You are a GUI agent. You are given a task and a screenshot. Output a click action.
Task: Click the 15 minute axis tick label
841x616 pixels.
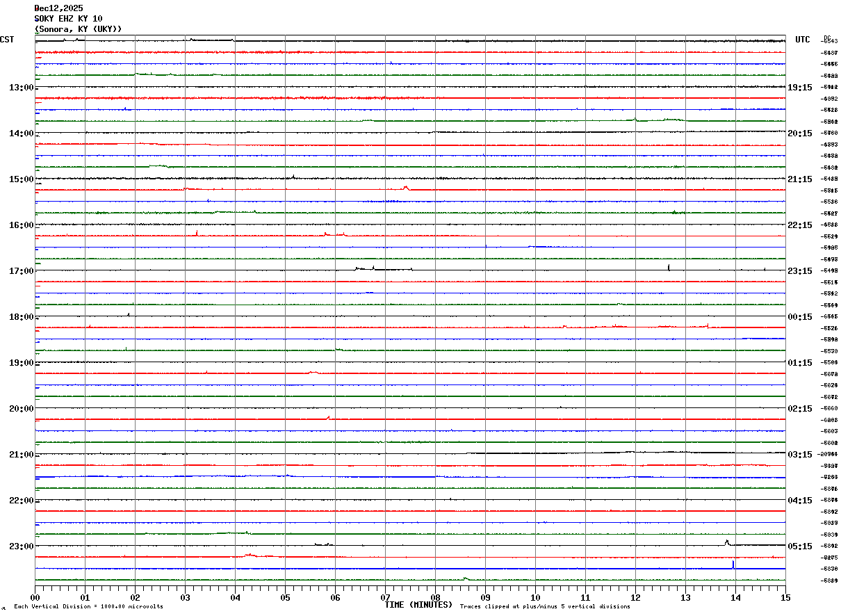click(785, 597)
